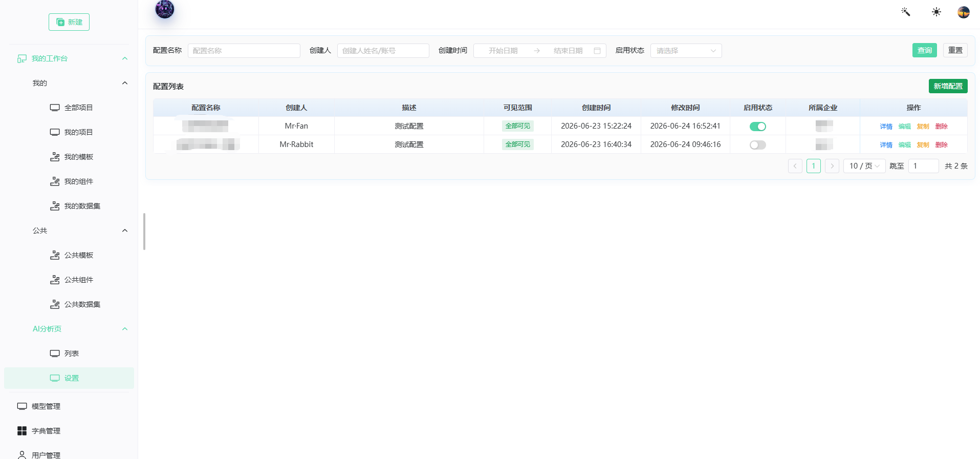Viewport: 980px width, 459px height.
Task: Open the 10 / 页 page size dropdown
Action: click(x=864, y=166)
